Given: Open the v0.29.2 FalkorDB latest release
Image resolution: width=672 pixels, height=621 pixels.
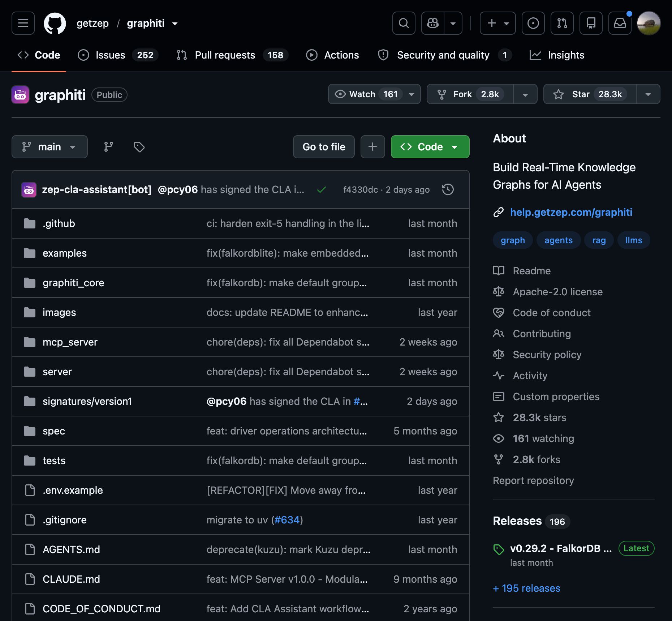Looking at the screenshot, I should pos(561,548).
